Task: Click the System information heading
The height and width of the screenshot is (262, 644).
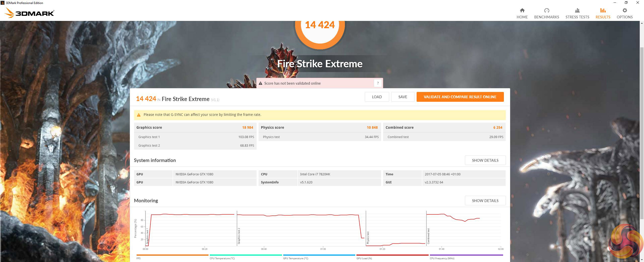Action: pyautogui.click(x=155, y=160)
